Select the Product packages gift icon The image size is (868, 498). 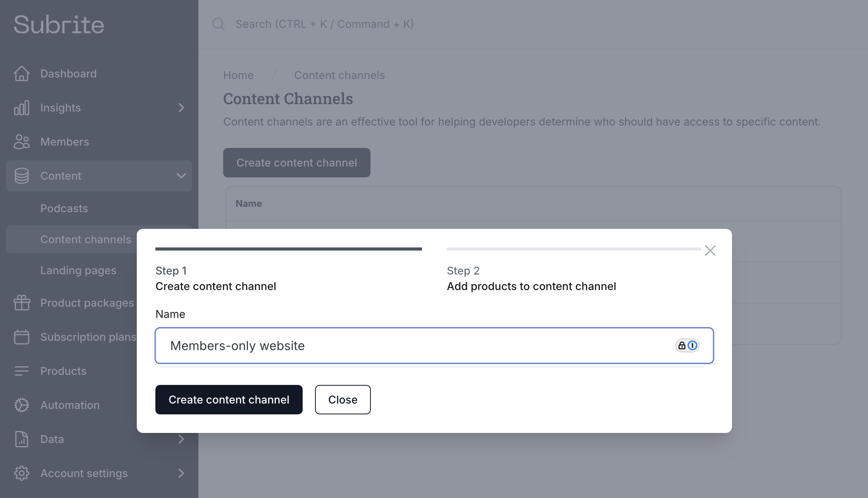click(22, 302)
